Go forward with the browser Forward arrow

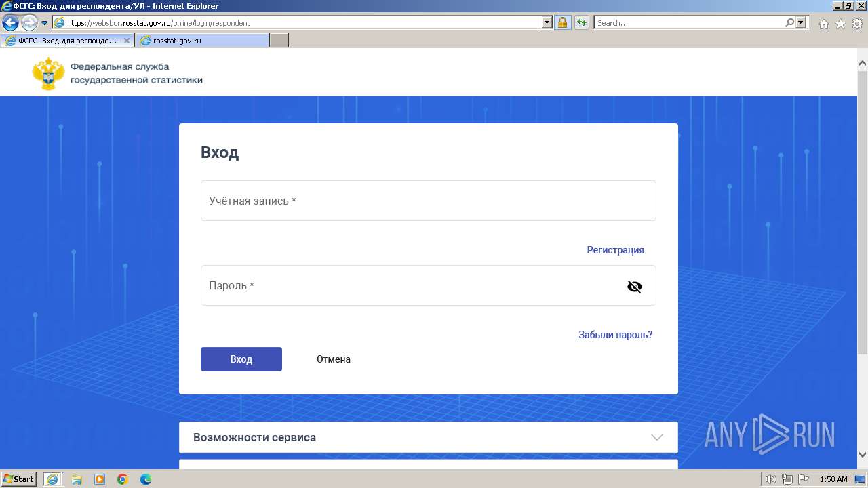click(x=29, y=22)
